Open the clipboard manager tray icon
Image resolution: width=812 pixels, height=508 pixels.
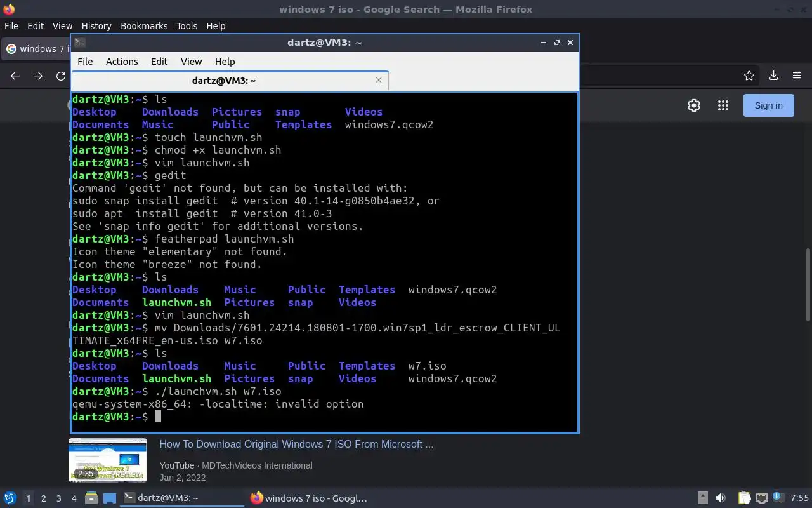click(744, 498)
